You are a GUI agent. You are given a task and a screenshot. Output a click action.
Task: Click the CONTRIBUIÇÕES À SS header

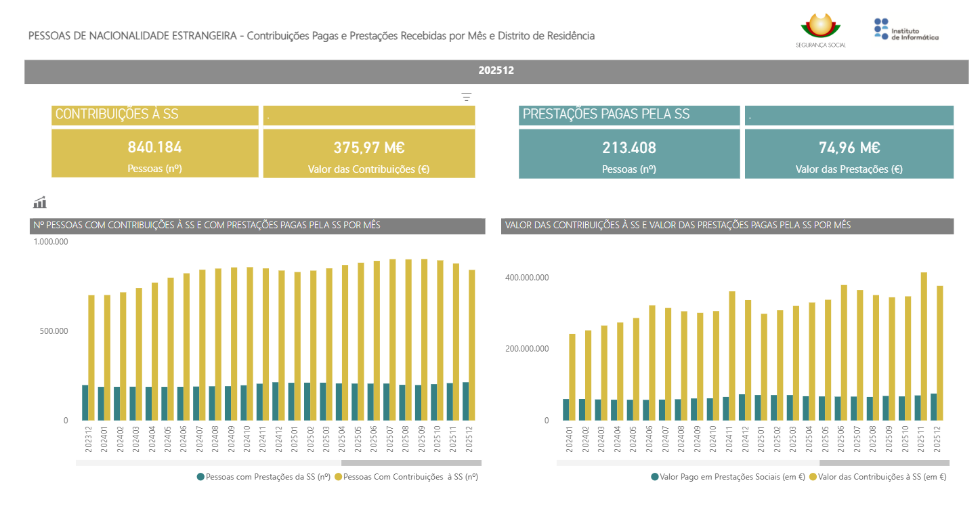pos(155,114)
